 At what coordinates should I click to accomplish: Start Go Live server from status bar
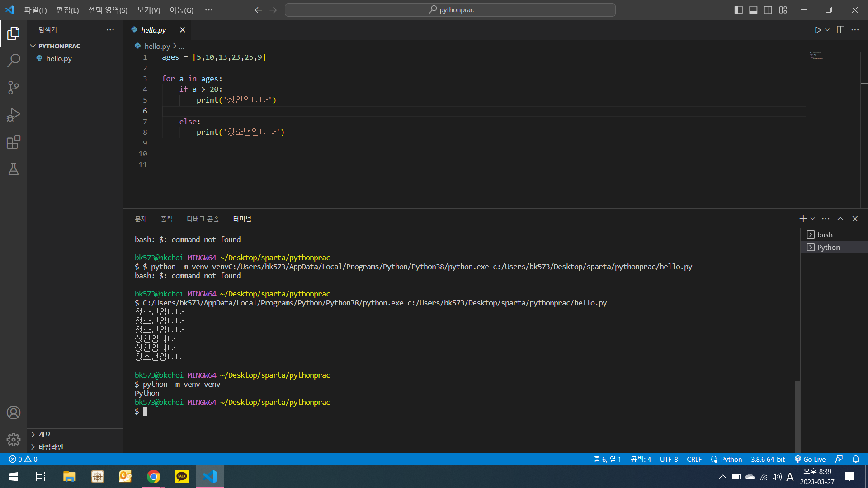[x=810, y=459]
